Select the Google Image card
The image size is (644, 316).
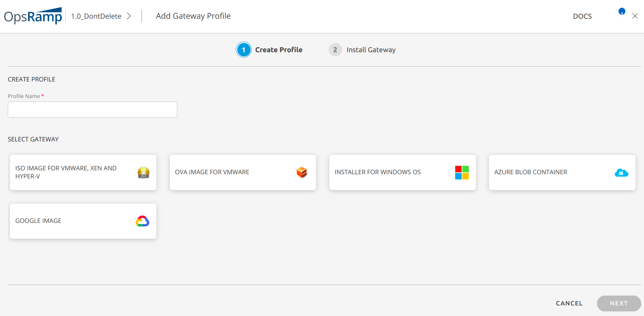click(x=83, y=221)
